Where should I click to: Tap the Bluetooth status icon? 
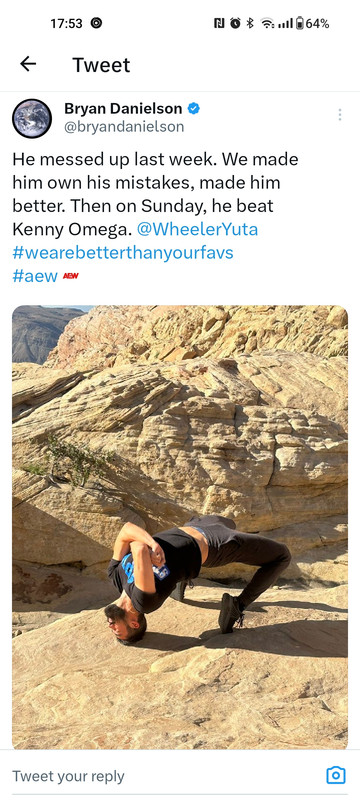tap(250, 23)
